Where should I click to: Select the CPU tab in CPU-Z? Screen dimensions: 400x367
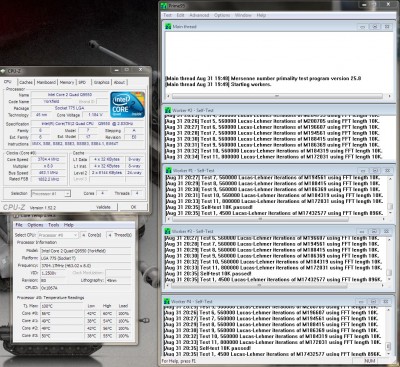(x=8, y=82)
